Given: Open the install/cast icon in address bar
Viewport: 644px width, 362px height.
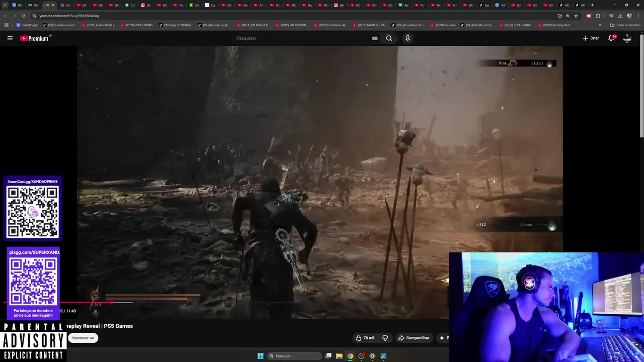Looking at the screenshot, I should click(559, 16).
